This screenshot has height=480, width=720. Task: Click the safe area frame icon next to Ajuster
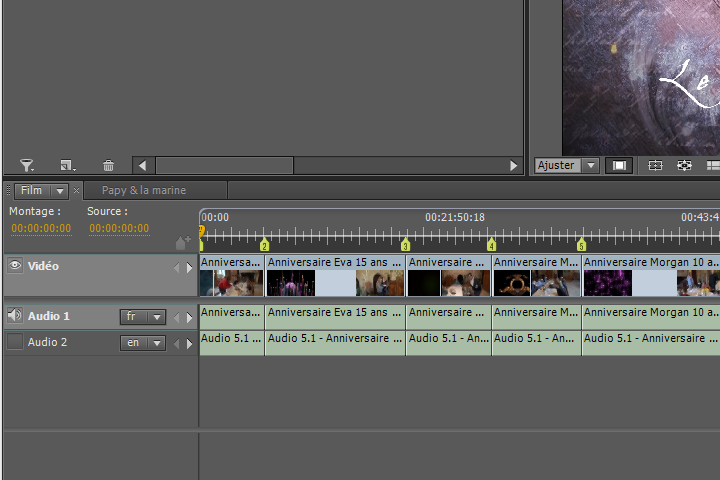point(619,166)
